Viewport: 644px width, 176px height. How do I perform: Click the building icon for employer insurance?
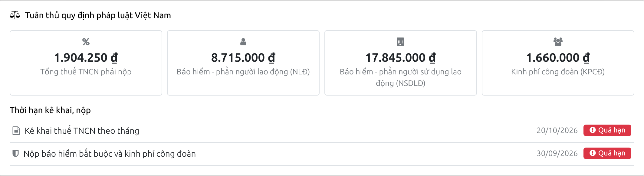pyautogui.click(x=400, y=42)
